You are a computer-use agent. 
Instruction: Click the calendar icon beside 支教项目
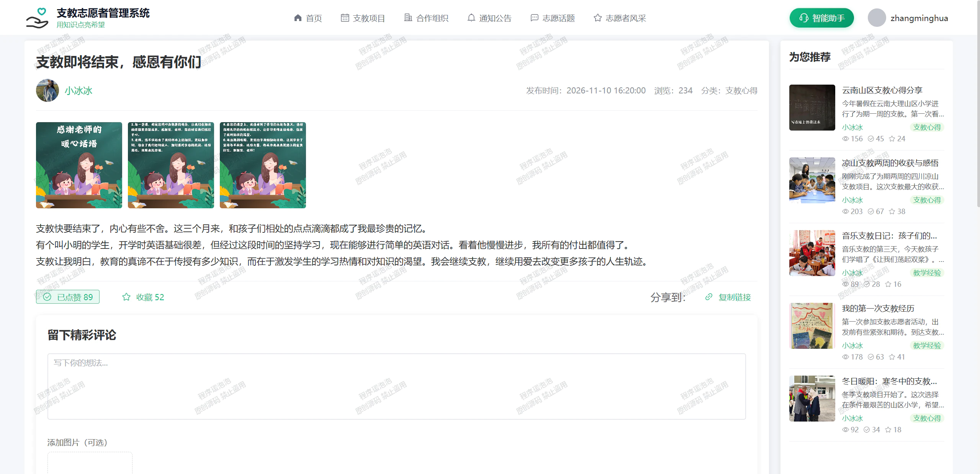click(345, 18)
